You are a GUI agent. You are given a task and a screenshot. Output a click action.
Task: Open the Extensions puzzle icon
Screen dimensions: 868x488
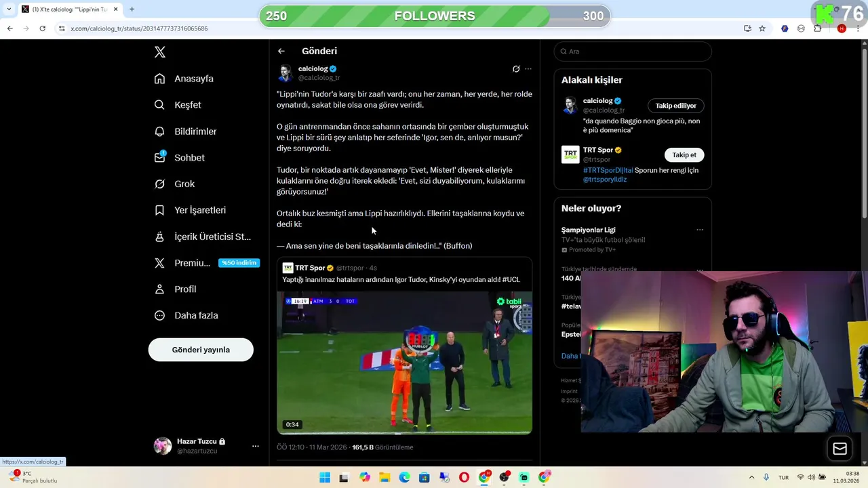click(817, 28)
